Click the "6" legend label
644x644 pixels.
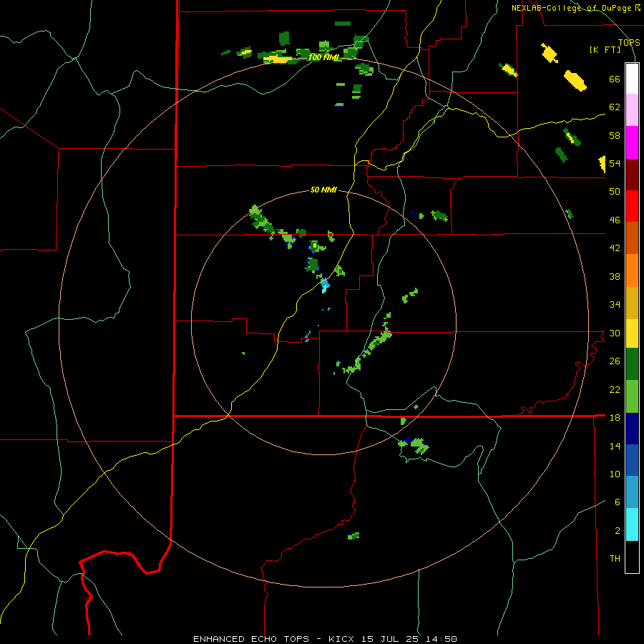(x=618, y=502)
